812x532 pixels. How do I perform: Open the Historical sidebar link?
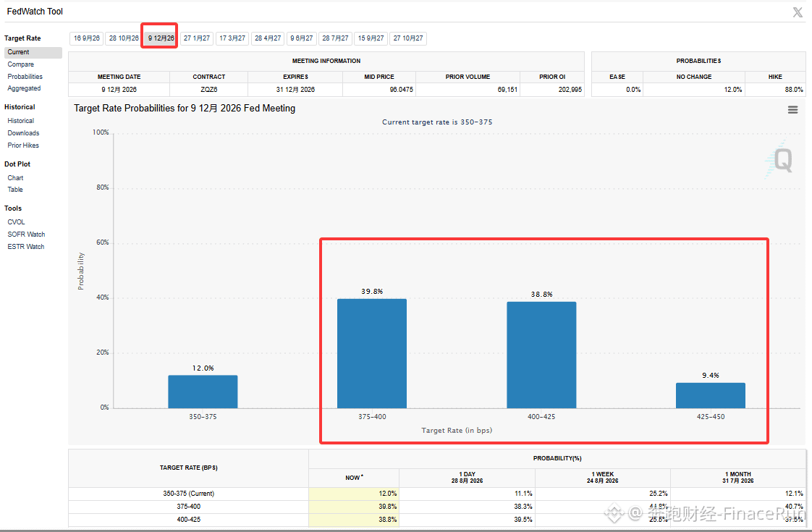tap(21, 121)
